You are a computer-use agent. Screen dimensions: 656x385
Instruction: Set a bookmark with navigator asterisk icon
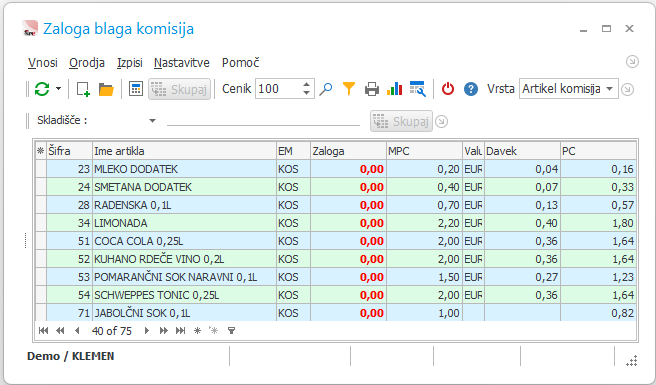coord(197,331)
